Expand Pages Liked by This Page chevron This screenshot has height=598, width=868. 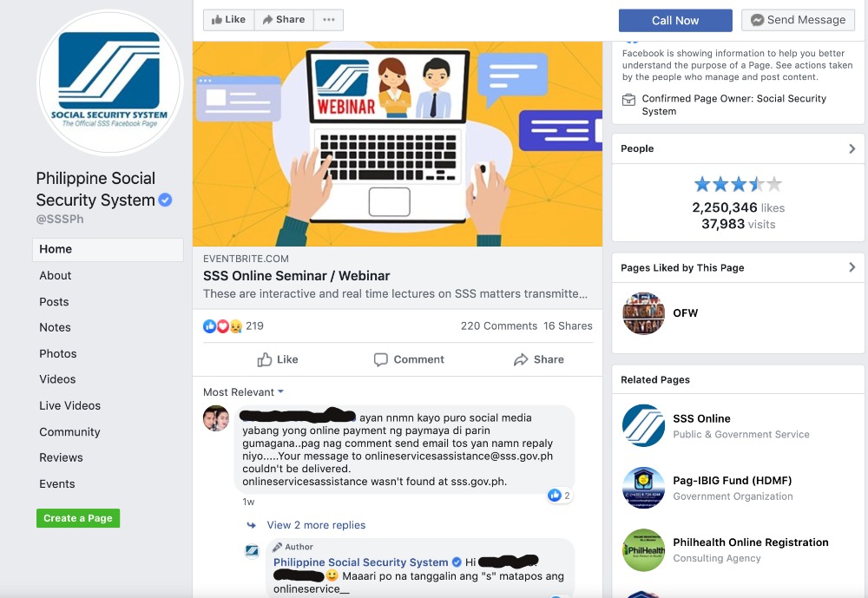tap(852, 267)
